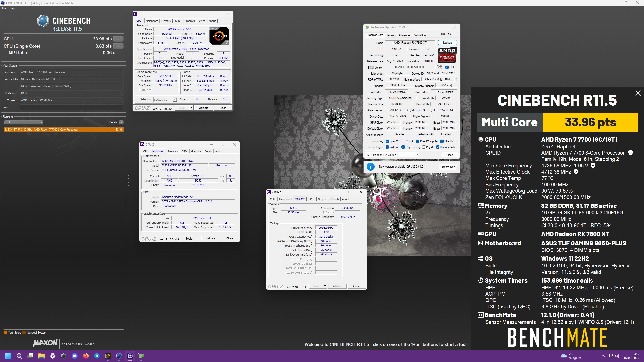The width and height of the screenshot is (644, 362).
Task: Click the Bus Interface question mark icon
Action: (x=456, y=79)
